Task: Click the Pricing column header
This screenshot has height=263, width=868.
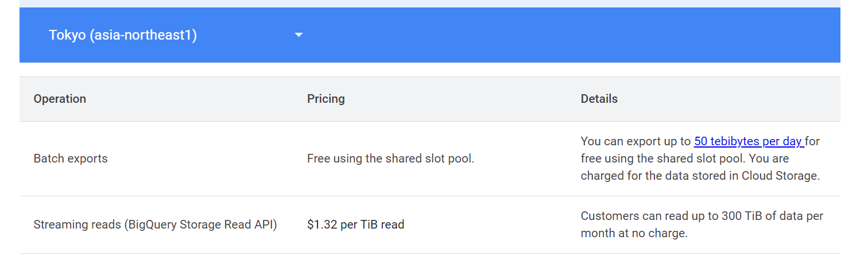Action: click(326, 99)
